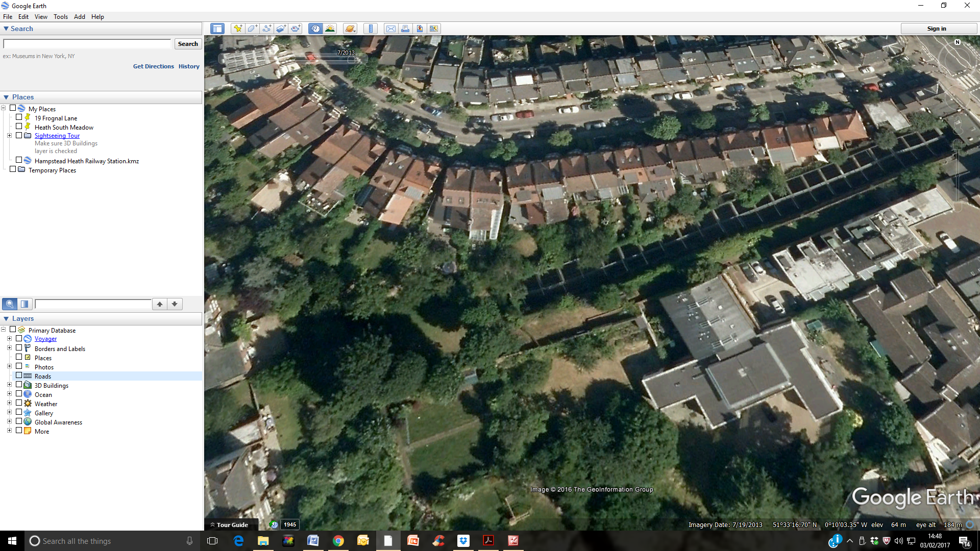Open the View menu
Image resolution: width=980 pixels, height=551 pixels.
(x=41, y=16)
